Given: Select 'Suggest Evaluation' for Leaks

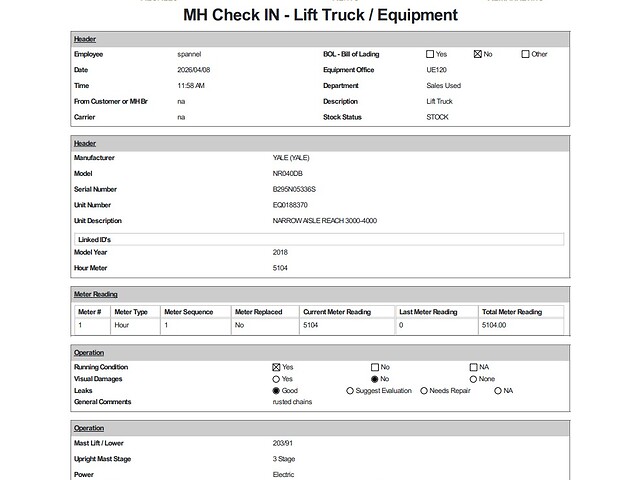Looking at the screenshot, I should (x=350, y=391).
